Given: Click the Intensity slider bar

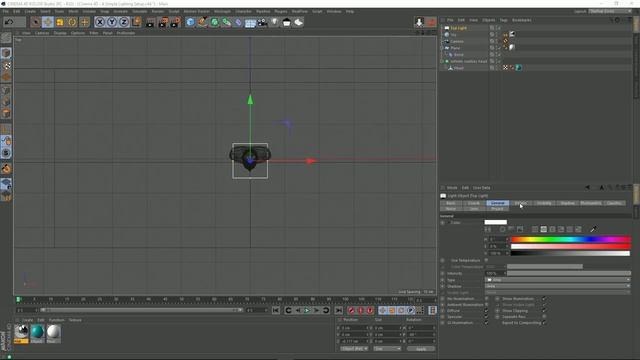Looking at the screenshot, I should coord(569,273).
